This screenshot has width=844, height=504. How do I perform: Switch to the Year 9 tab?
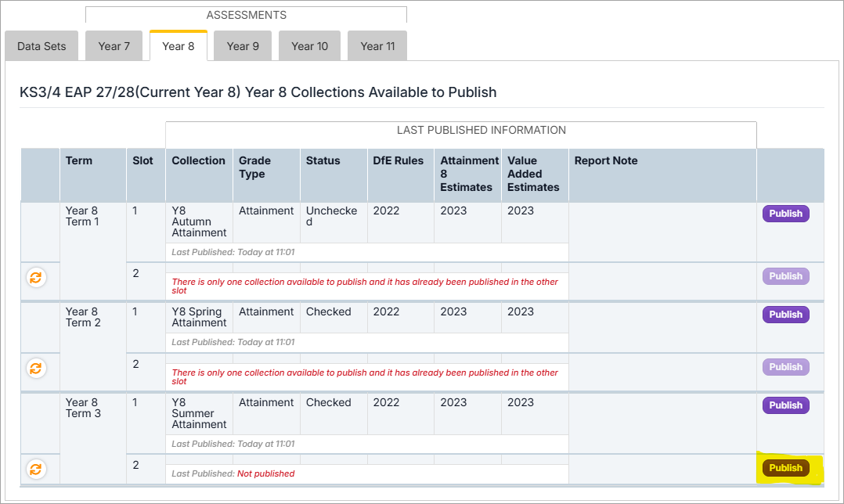[243, 46]
